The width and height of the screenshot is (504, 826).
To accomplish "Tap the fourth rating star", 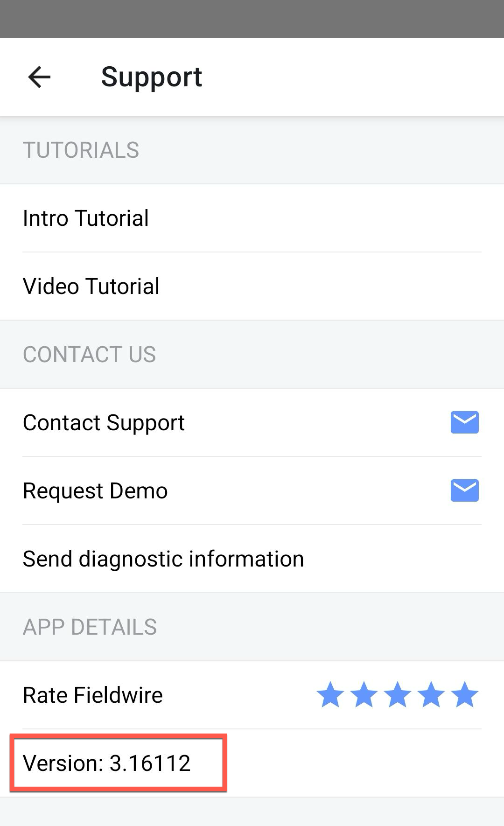I will point(431,695).
